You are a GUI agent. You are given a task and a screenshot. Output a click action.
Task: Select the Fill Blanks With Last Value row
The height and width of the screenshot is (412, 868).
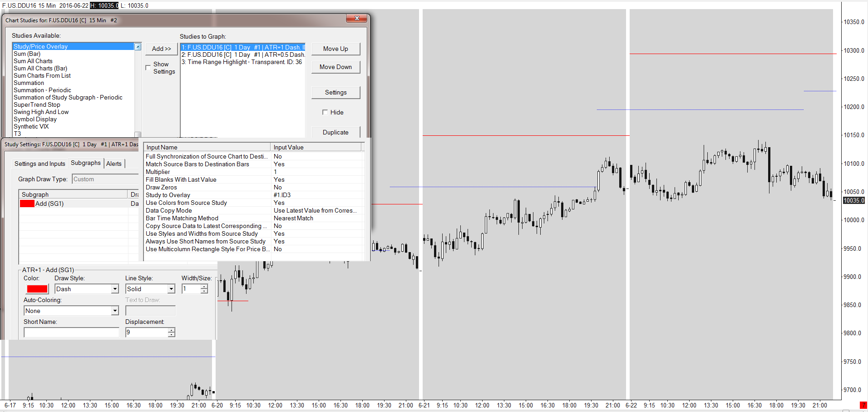click(x=254, y=179)
